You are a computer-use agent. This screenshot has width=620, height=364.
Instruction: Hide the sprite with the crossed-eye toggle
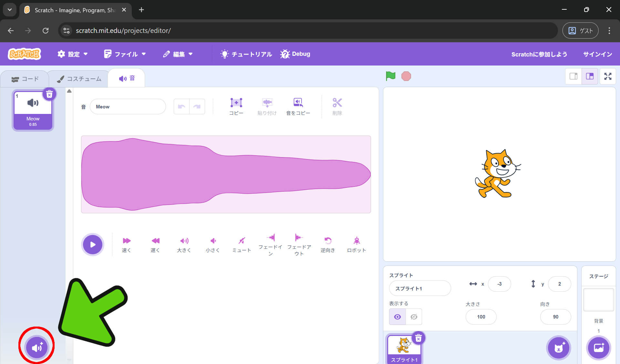[414, 317]
